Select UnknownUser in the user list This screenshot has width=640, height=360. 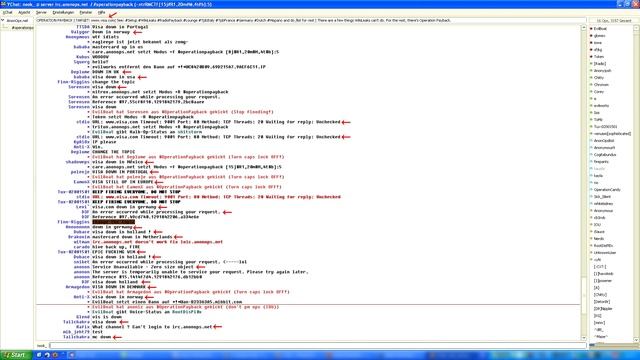tap(605, 253)
